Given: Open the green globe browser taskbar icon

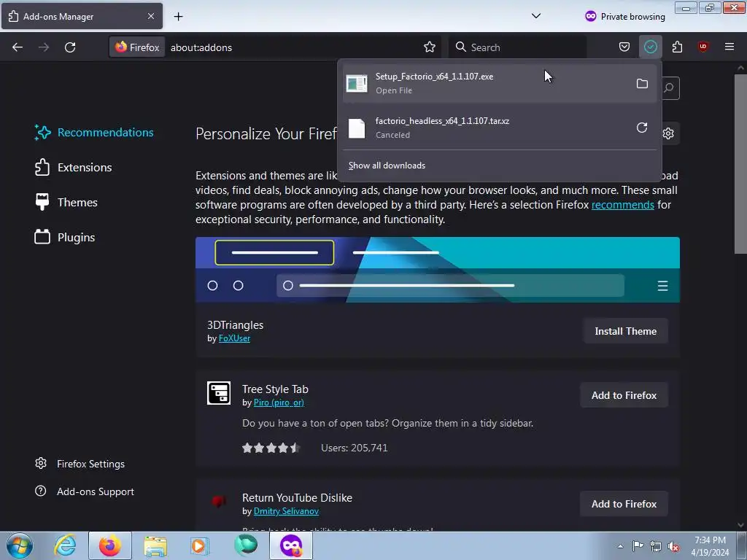Looking at the screenshot, I should coord(246,545).
